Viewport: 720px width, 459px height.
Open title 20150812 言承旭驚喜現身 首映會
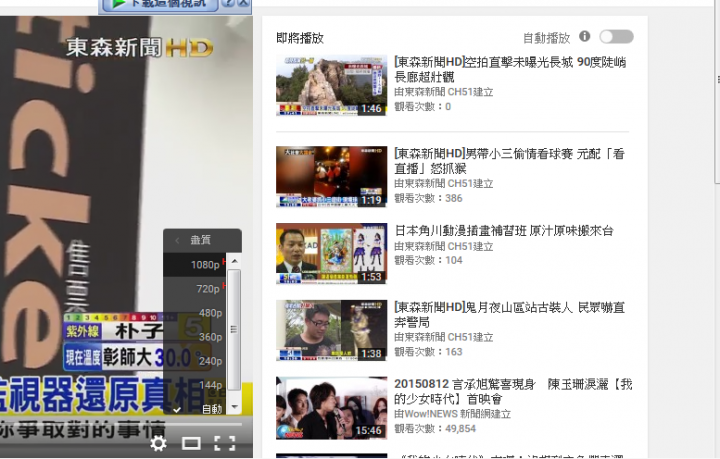pyautogui.click(x=513, y=392)
